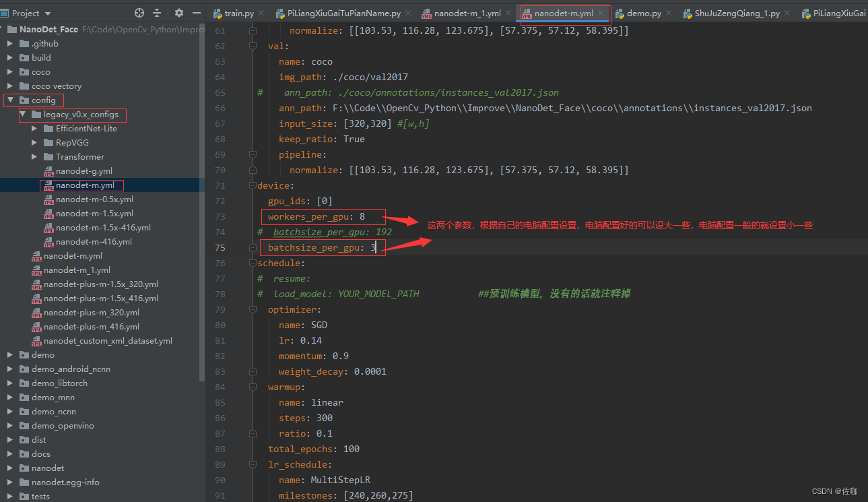
Task: Collapse the legacy_v0.x_configs folder
Action: pos(22,115)
